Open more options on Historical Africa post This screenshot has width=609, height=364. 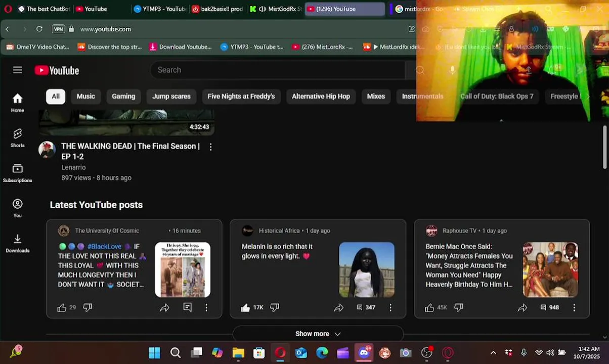(390, 307)
